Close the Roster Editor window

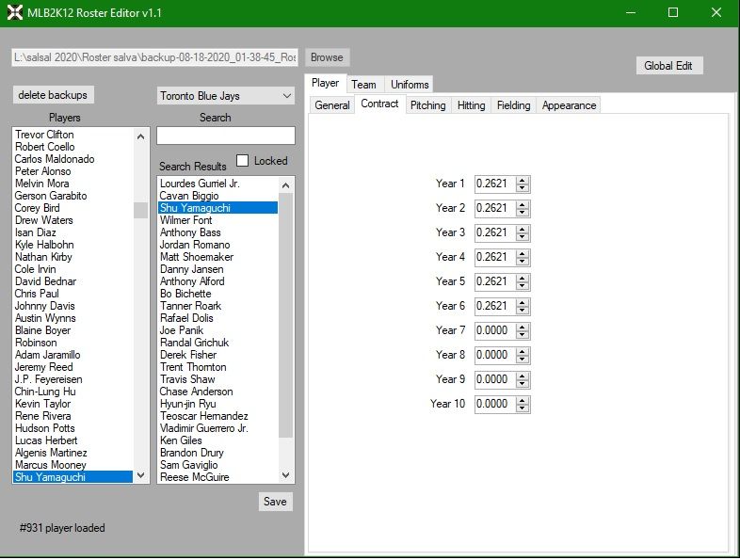coord(716,13)
